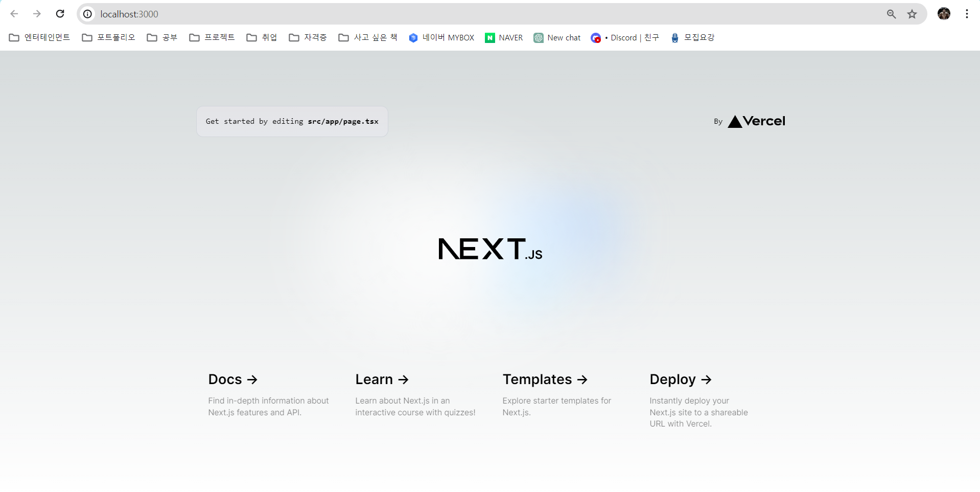Open the 포트폴리오 bookmark folder
Screen dimensions: 980x492
(109, 37)
